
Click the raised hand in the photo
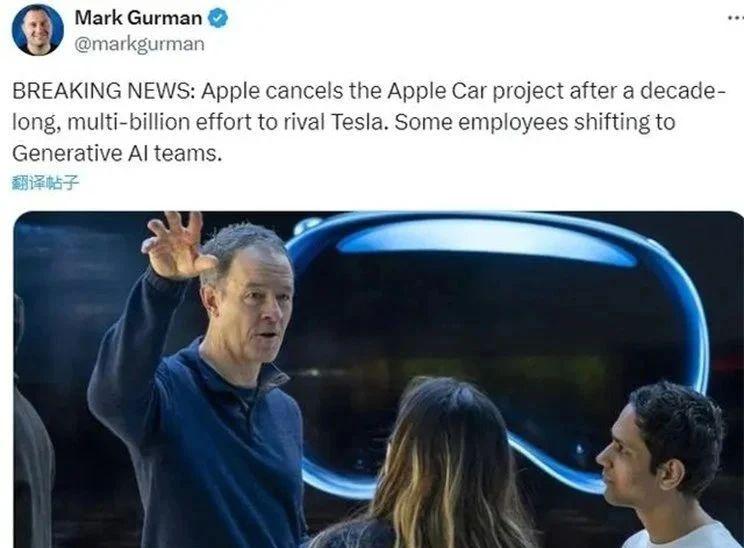(177, 245)
